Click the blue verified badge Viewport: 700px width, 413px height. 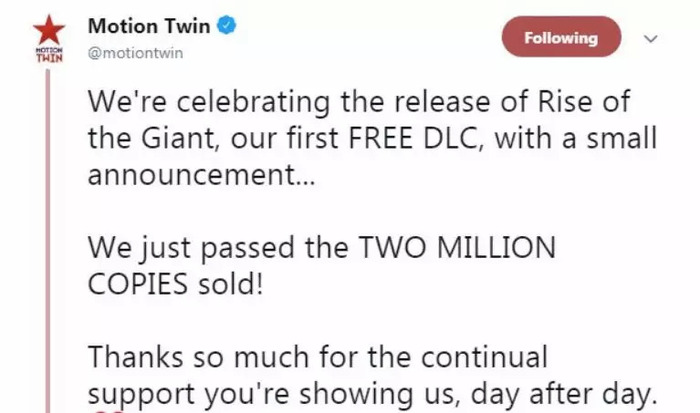tap(226, 25)
